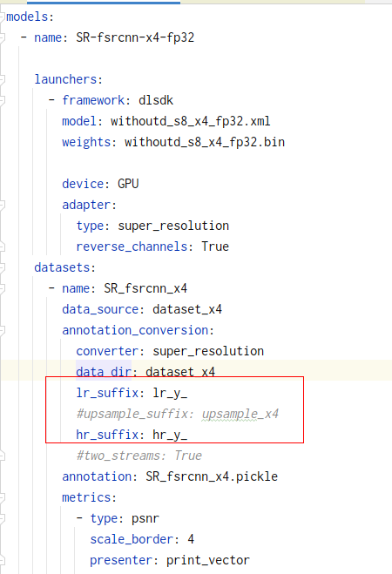Image resolution: width=392 pixels, height=574 pixels.
Task: Place cursor on lr_suffix key
Action: (x=107, y=393)
